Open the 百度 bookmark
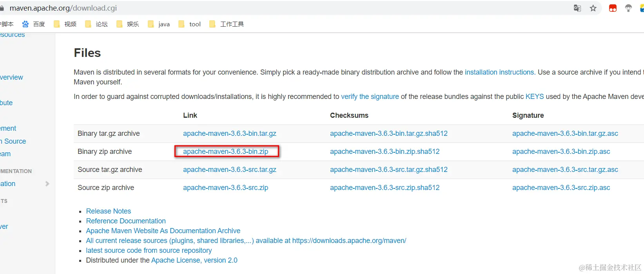The image size is (644, 274). point(33,24)
